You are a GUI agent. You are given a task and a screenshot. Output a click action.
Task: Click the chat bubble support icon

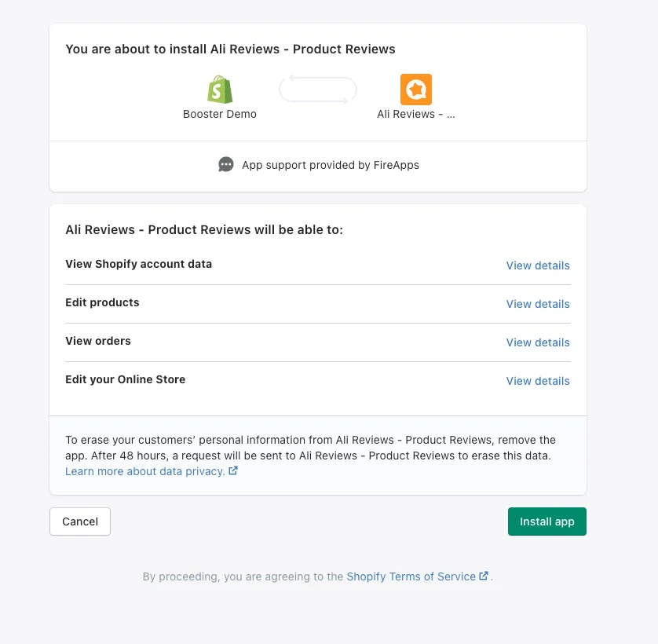(226, 165)
